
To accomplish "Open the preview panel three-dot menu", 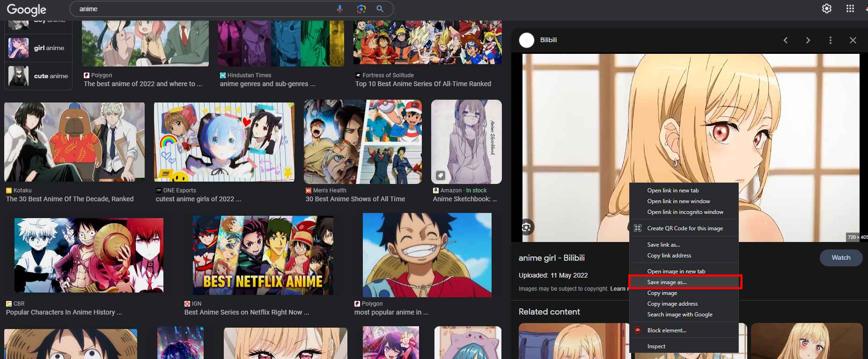I will pos(830,40).
